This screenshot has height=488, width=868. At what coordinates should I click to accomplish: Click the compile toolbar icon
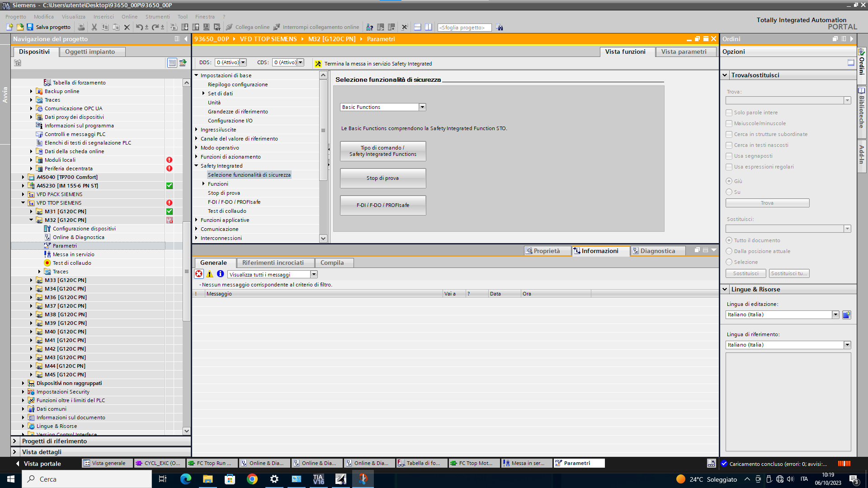[x=174, y=27]
